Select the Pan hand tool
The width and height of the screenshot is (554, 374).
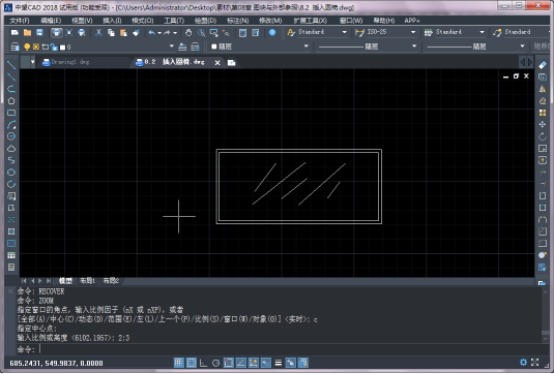click(188, 33)
